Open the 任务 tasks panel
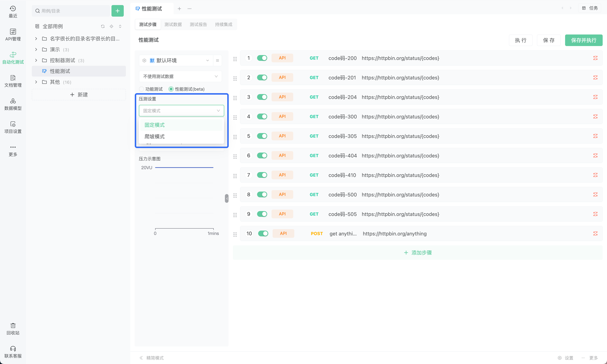Viewport: 607px width, 364px height. click(590, 8)
